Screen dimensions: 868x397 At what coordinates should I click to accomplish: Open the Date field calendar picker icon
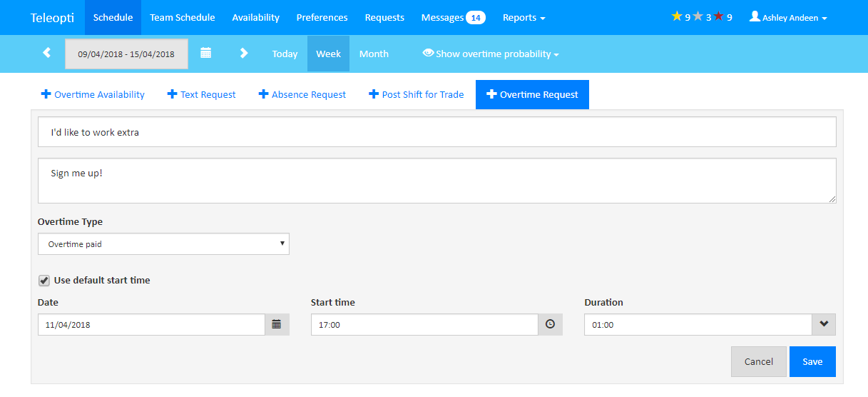click(x=277, y=325)
